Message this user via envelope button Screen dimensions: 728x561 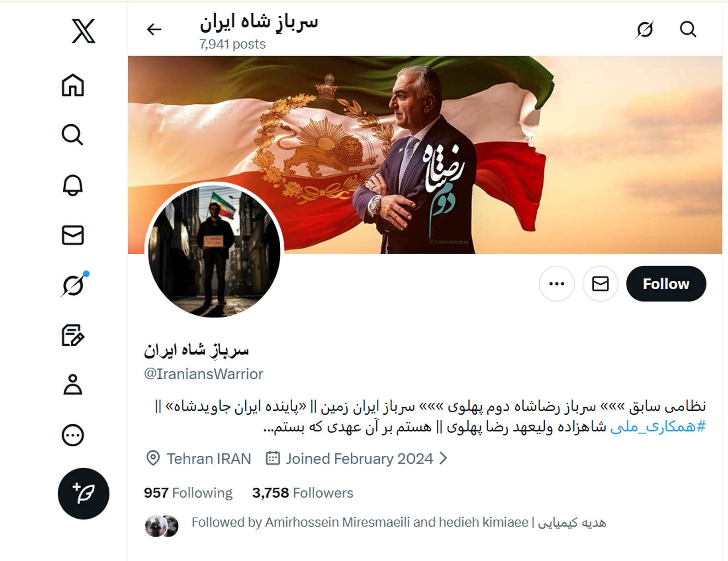click(x=601, y=284)
